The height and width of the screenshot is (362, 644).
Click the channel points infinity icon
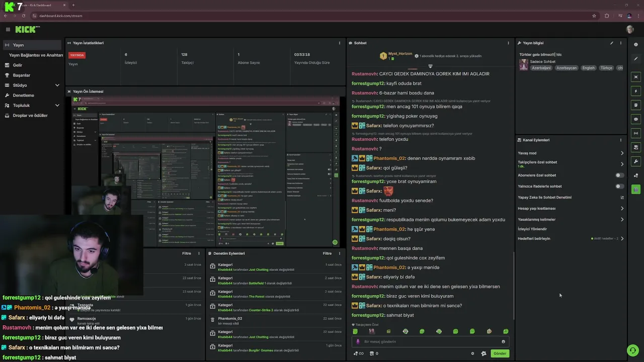(x=358, y=353)
